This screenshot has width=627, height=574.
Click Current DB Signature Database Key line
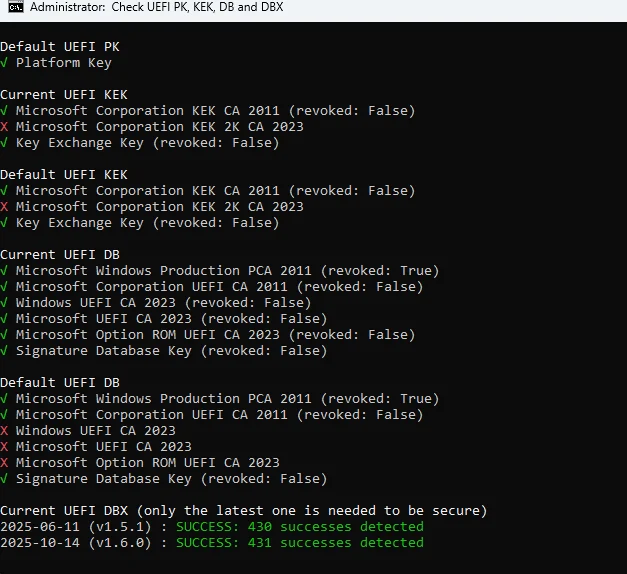click(x=164, y=351)
